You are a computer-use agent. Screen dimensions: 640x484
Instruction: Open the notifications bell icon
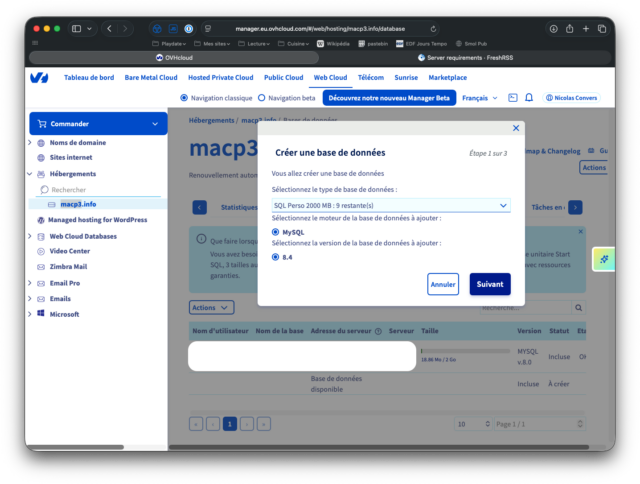click(x=529, y=98)
